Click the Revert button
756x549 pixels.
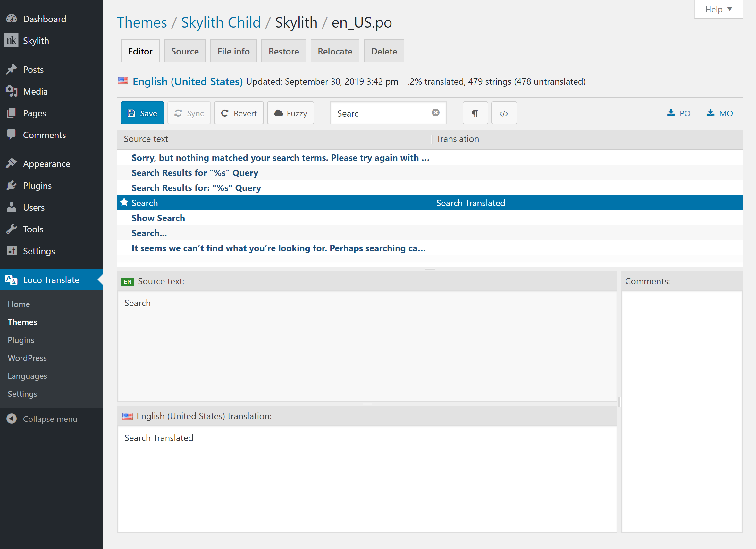(239, 113)
